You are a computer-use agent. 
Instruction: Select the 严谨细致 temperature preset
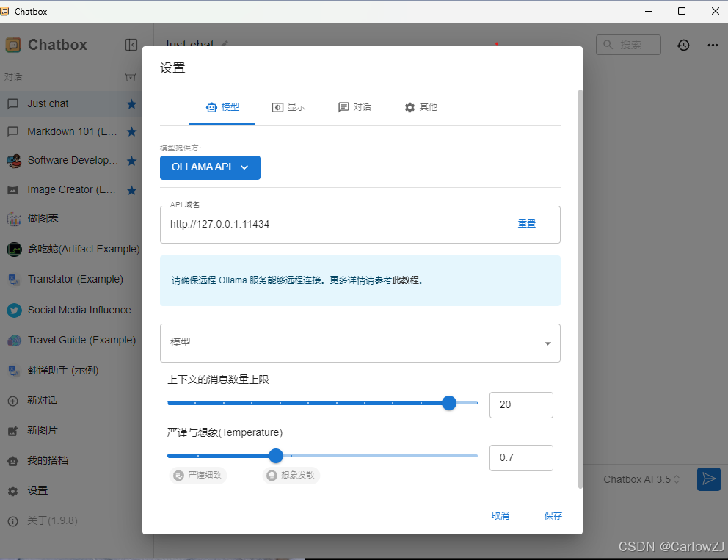[198, 476]
